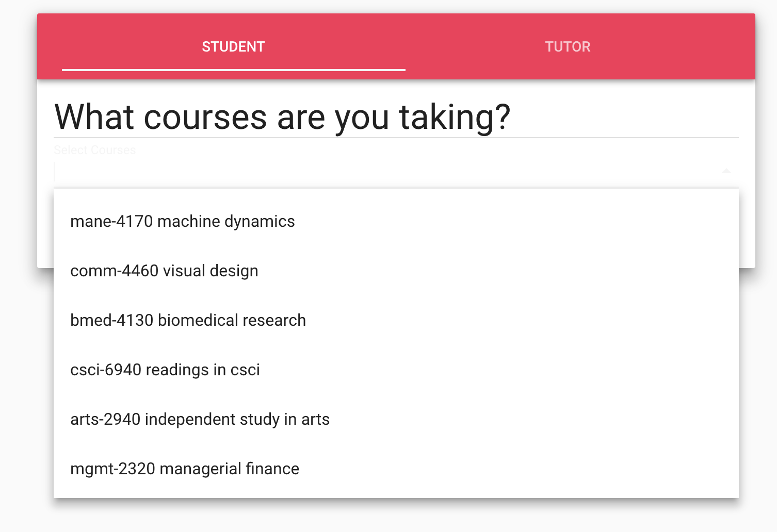
Task: Collapse the Select Courses dropdown arrow
Action: [726, 171]
